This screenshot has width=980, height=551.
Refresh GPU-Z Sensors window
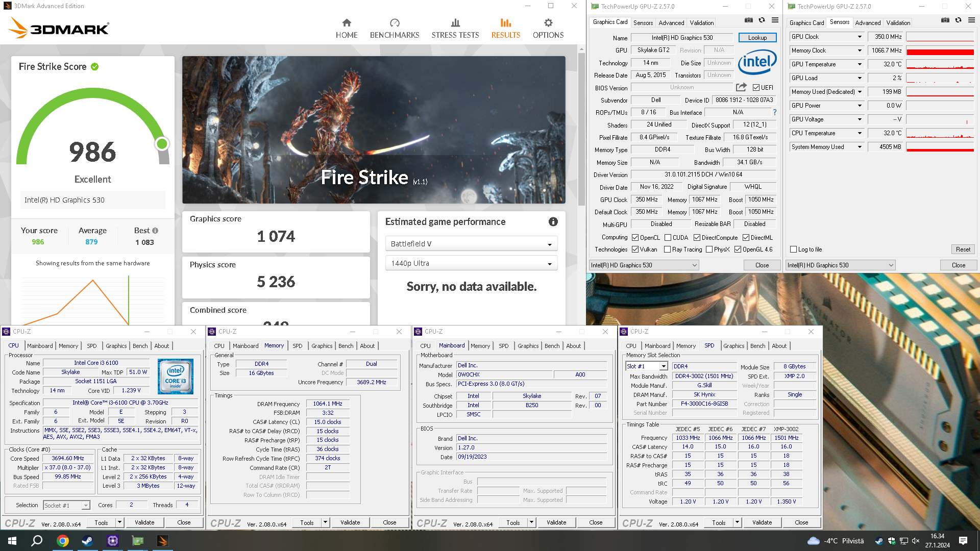pos(958,20)
